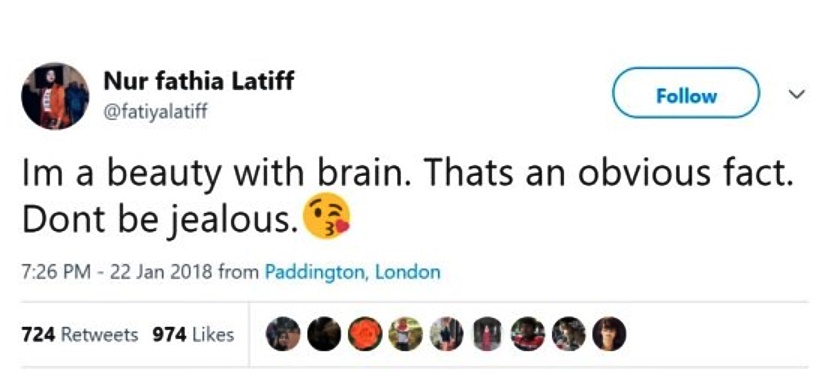Open Nur fathia Latiff's profile picture
Viewport: 817px width, 379px height.
pos(55,96)
